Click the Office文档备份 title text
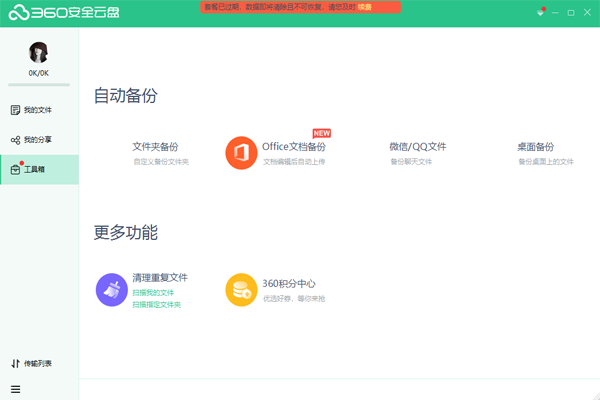The height and width of the screenshot is (400, 600). 294,147
